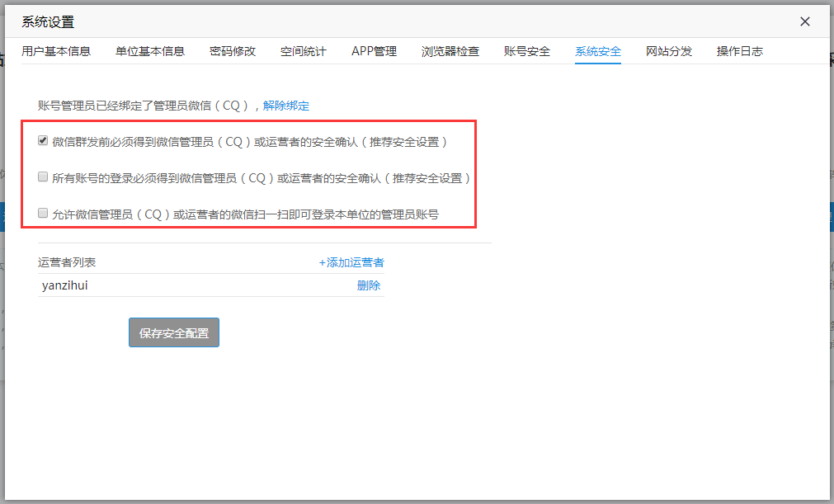This screenshot has height=504, width=834.
Task: Tick the 允许微信扫一扫登录管理员账号 checkbox
Action: (43, 213)
